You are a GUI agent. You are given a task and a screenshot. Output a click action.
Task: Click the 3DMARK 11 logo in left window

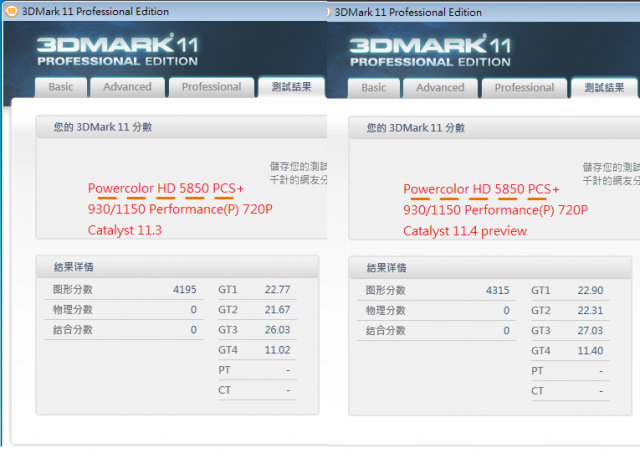(x=117, y=50)
